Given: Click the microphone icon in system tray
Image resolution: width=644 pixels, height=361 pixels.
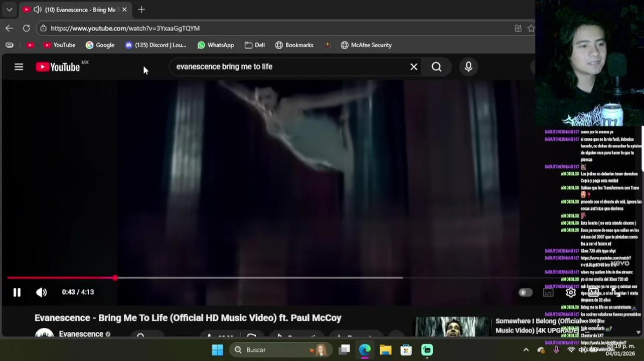Looking at the screenshot, I should (x=556, y=349).
